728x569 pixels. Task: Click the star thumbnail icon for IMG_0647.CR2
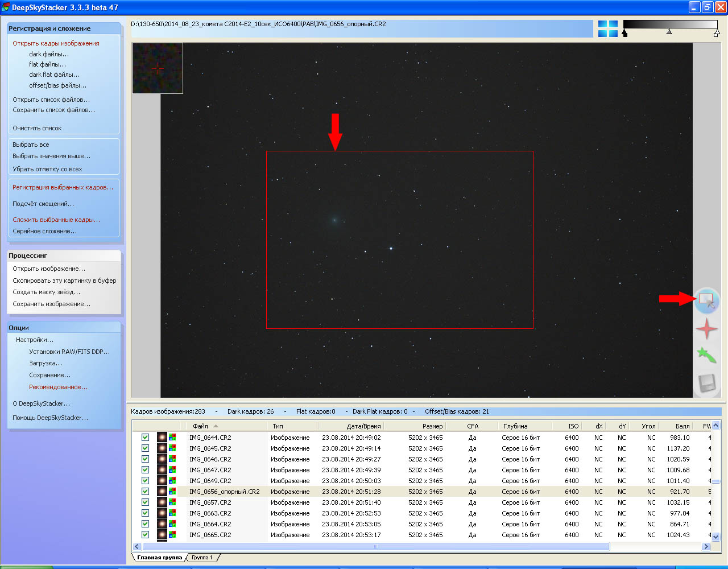[x=162, y=470]
